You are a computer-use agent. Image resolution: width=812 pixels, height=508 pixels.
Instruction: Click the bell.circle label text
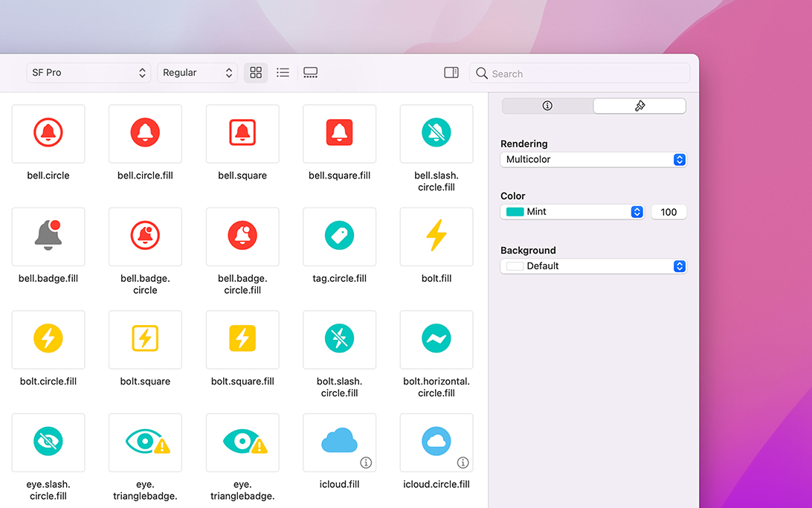(x=48, y=176)
